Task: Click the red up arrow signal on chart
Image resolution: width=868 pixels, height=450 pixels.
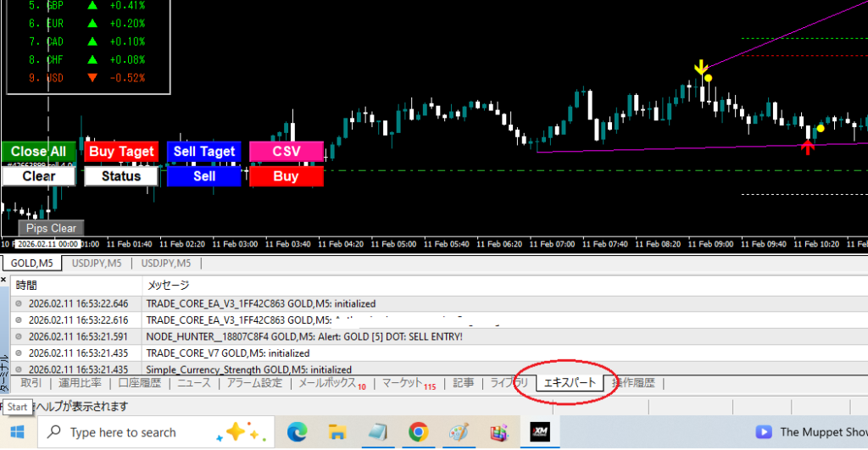Action: (x=808, y=147)
